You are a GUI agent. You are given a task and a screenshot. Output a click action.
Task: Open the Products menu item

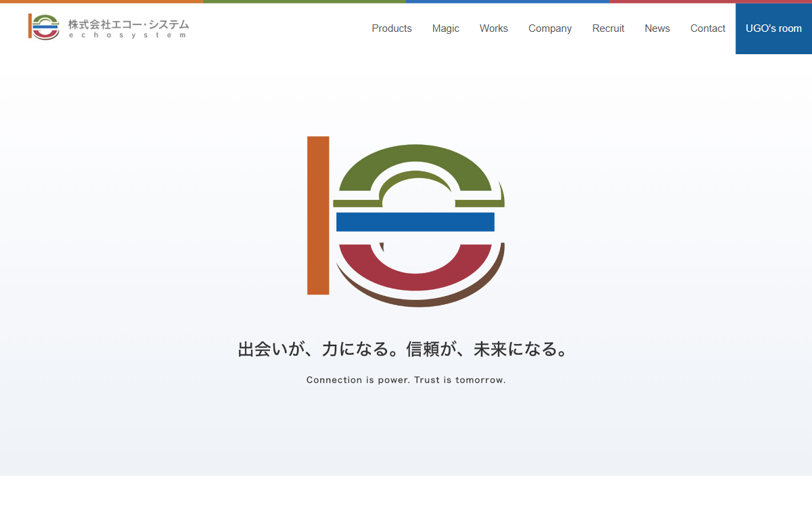pyautogui.click(x=392, y=28)
